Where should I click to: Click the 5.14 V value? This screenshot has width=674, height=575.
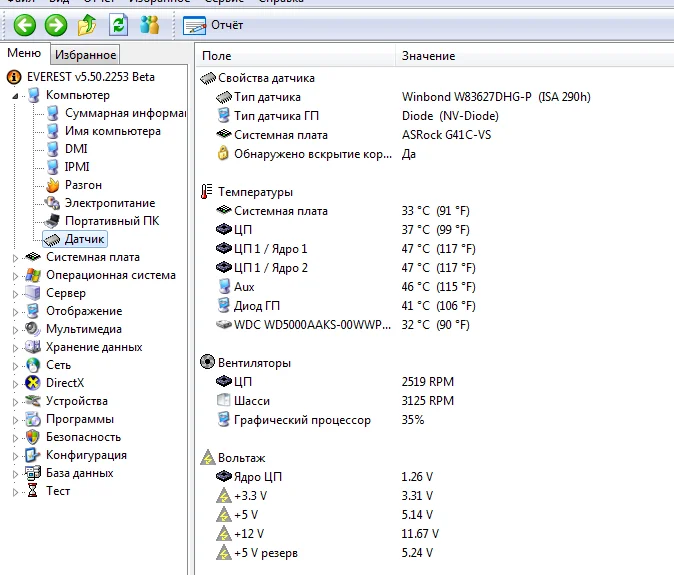417,514
